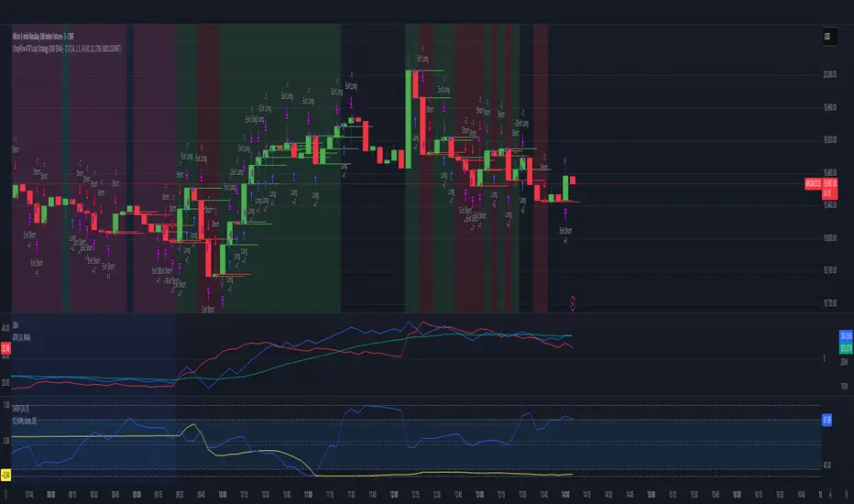854x504 pixels.
Task: Click the Micro E-mini Nasdaq-100 Futures symbol title
Action: (43, 37)
